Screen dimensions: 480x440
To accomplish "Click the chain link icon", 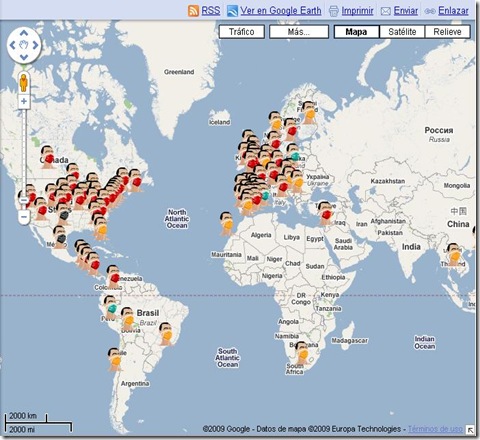I will click(430, 11).
